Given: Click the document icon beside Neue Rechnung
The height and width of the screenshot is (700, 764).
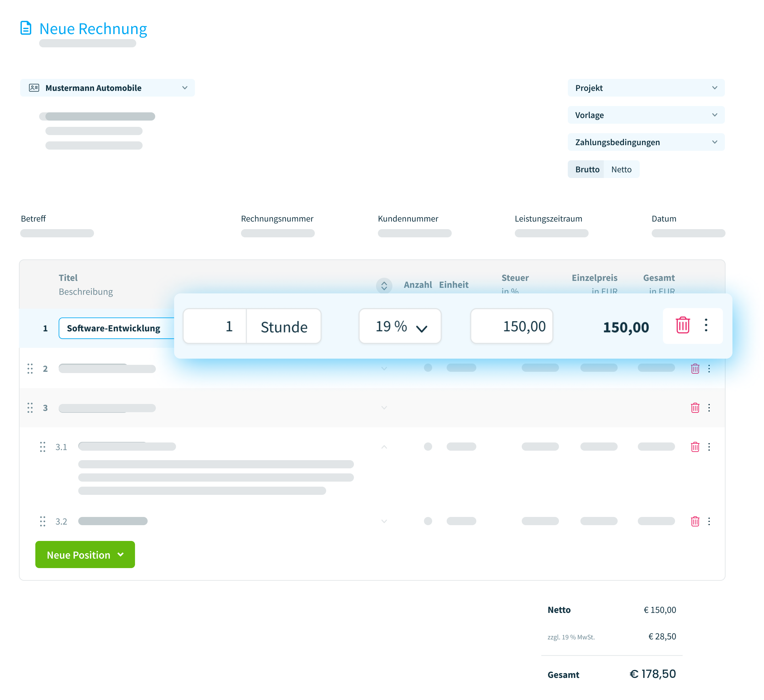Looking at the screenshot, I should pos(26,28).
